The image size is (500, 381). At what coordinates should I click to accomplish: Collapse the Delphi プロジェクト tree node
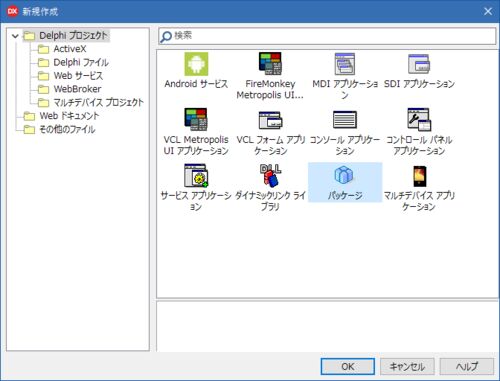(15, 36)
